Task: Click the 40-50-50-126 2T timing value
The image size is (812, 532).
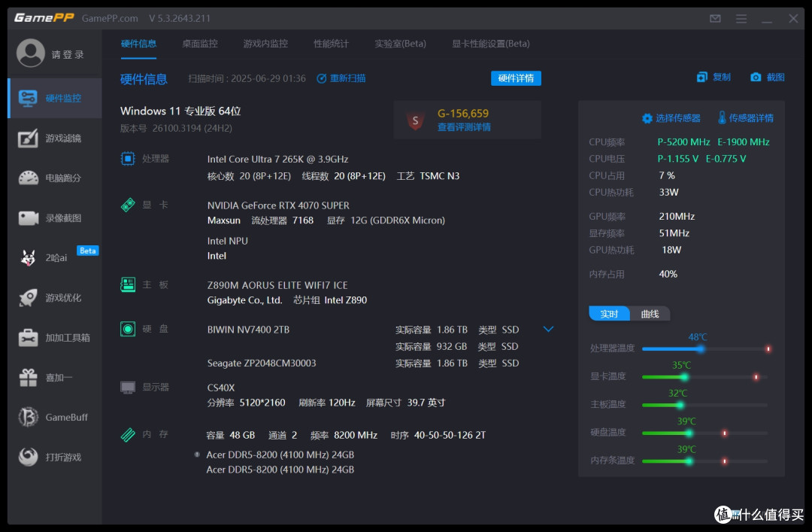Action: [x=450, y=435]
